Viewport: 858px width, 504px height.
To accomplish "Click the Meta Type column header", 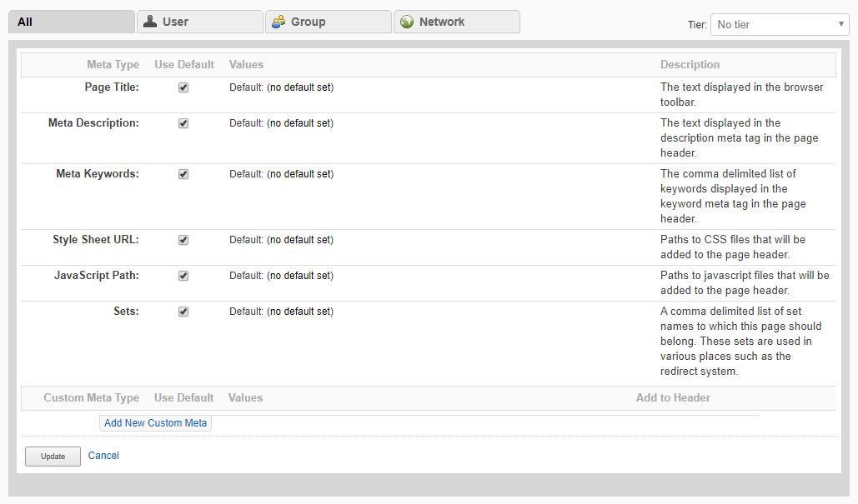I will [113, 65].
